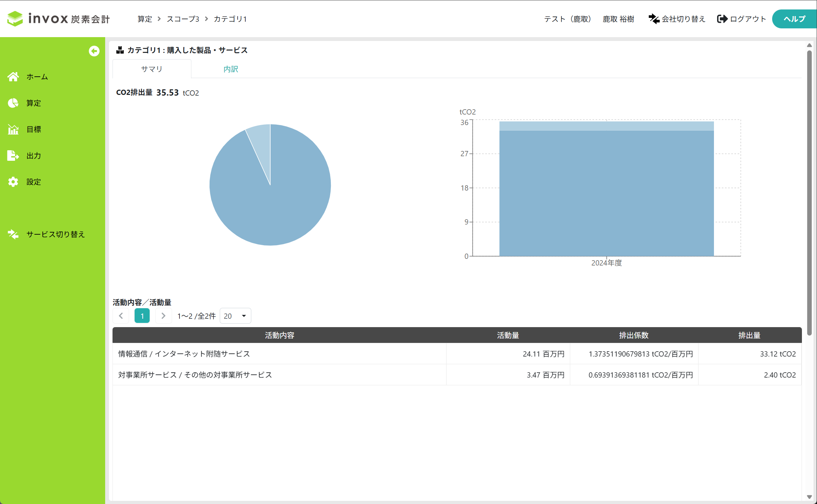817x504 pixels.
Task: Click the 会社切り替え button in header
Action: [677, 19]
